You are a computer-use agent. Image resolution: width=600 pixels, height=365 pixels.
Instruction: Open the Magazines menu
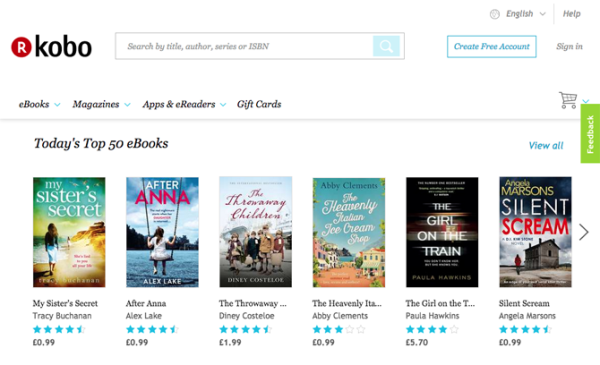[101, 104]
